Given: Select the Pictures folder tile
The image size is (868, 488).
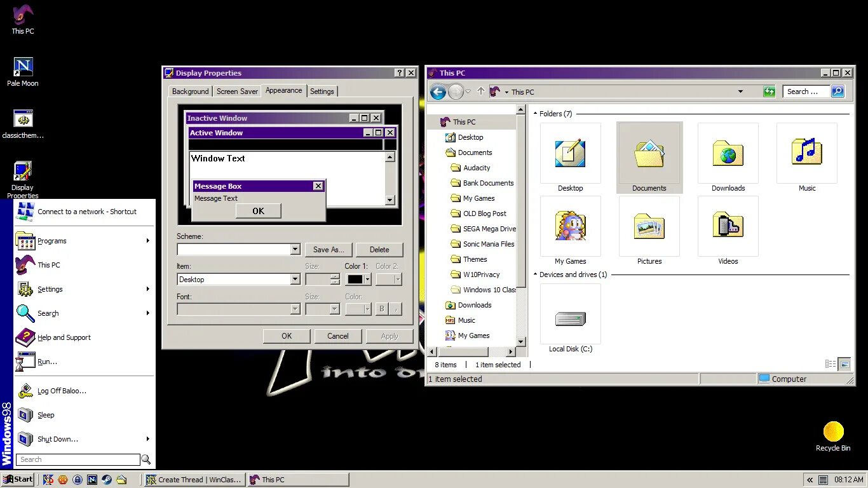Looking at the screenshot, I should point(649,231).
